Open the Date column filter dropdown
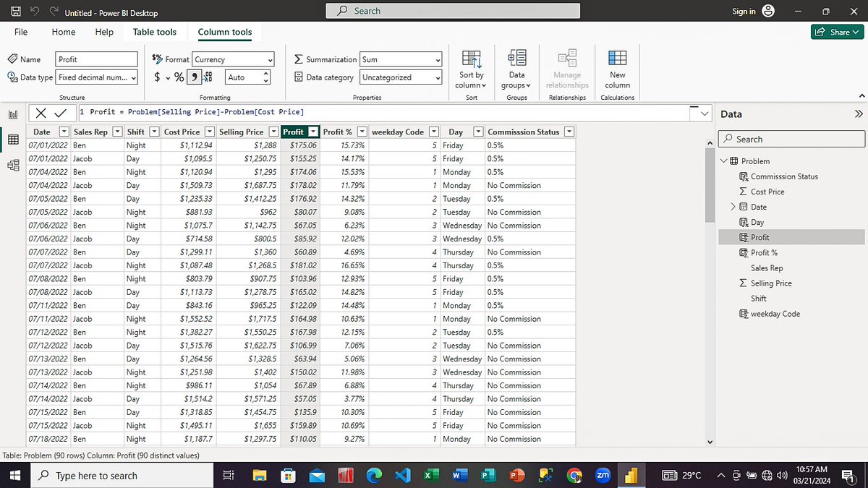This screenshot has height=488, width=868. pyautogui.click(x=64, y=132)
